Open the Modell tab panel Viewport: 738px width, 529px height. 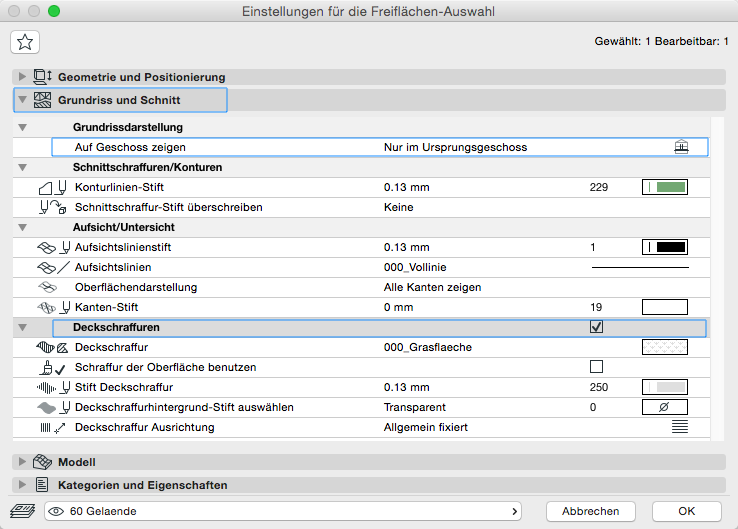[x=77, y=462]
